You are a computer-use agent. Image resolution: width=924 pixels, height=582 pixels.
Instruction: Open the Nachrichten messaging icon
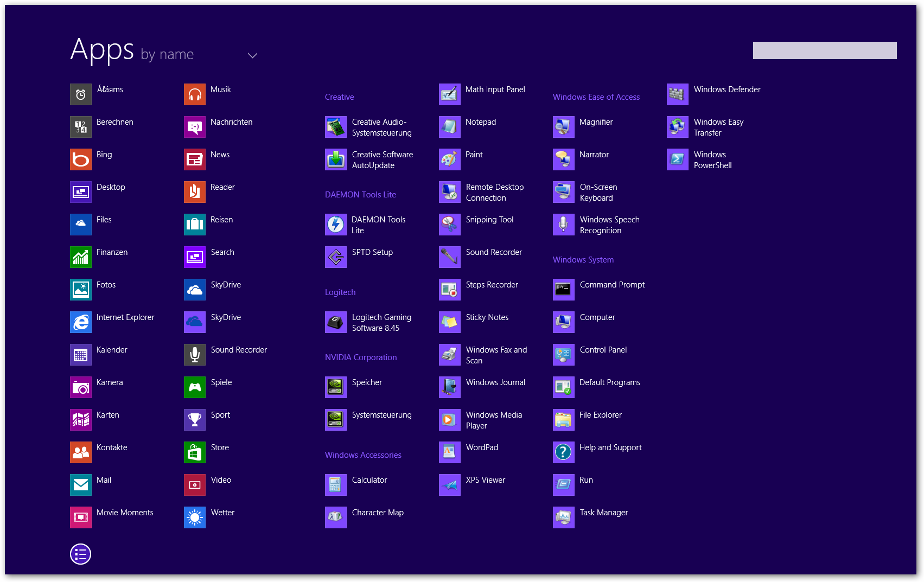pos(195,127)
